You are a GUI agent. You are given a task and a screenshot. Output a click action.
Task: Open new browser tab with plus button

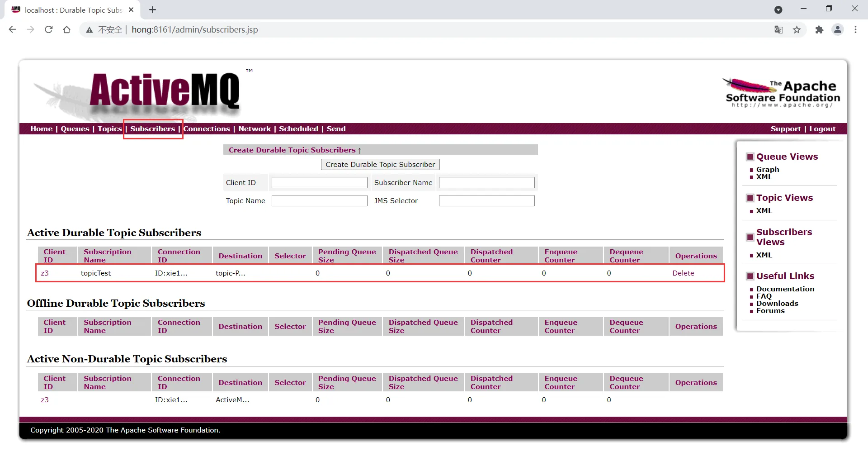click(x=153, y=10)
